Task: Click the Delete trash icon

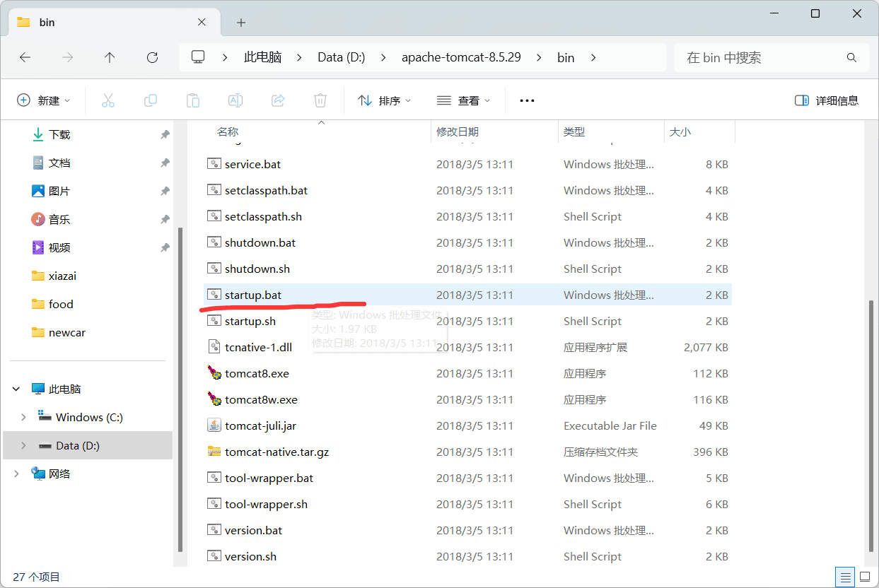Action: 320,100
